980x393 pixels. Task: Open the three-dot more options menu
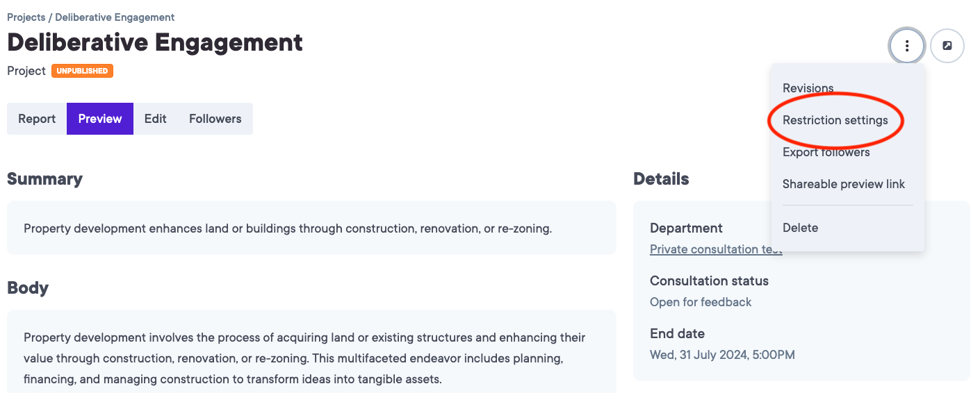(906, 47)
